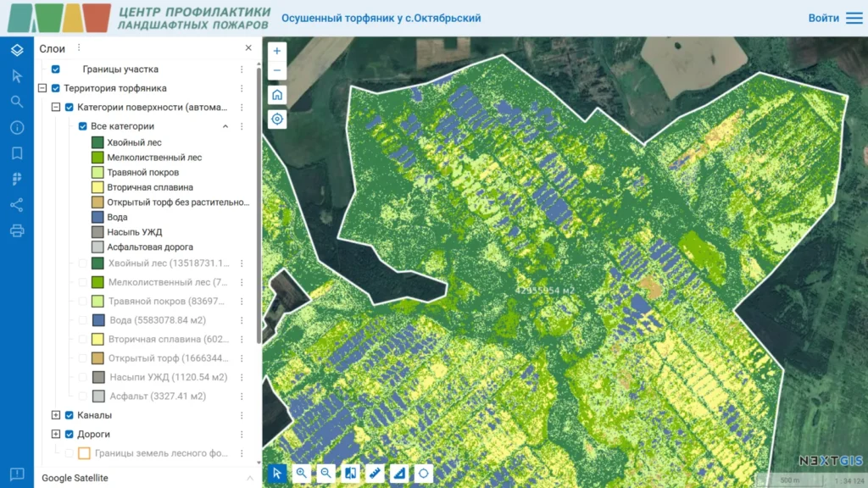This screenshot has width=868, height=488.
Task: Zoom in with the map plus button
Action: tap(277, 51)
